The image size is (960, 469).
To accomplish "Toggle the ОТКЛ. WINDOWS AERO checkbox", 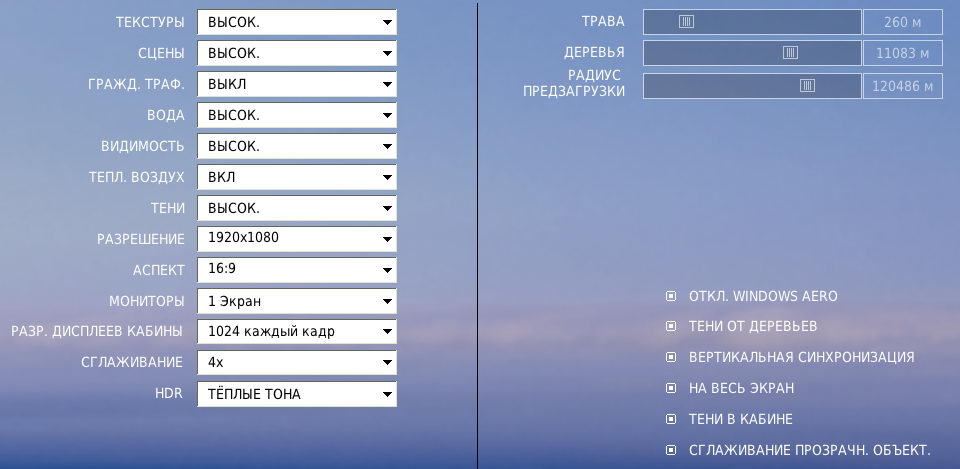I will (671, 296).
